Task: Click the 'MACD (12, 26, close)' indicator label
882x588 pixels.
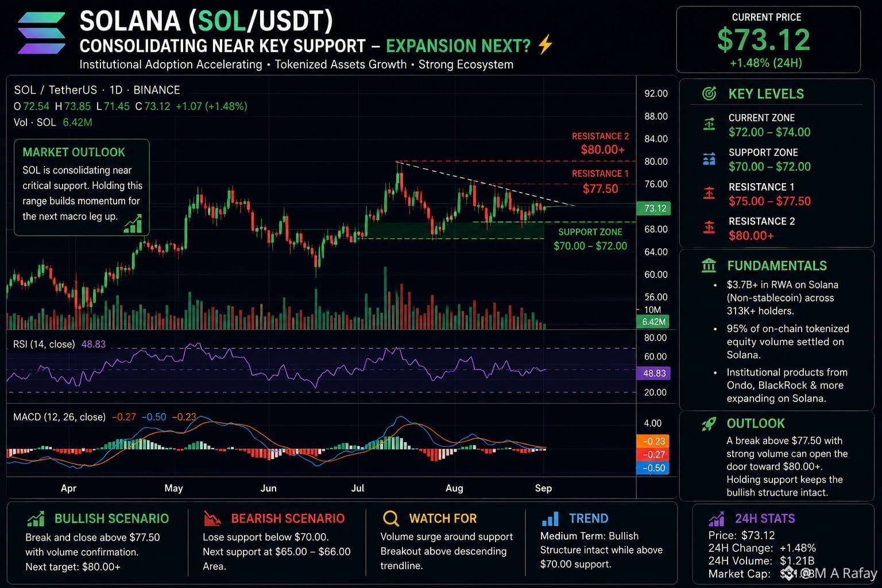Action: 59,417
